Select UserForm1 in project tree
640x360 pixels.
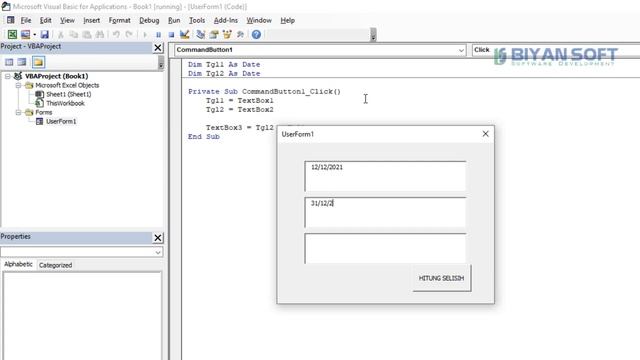pos(61,121)
